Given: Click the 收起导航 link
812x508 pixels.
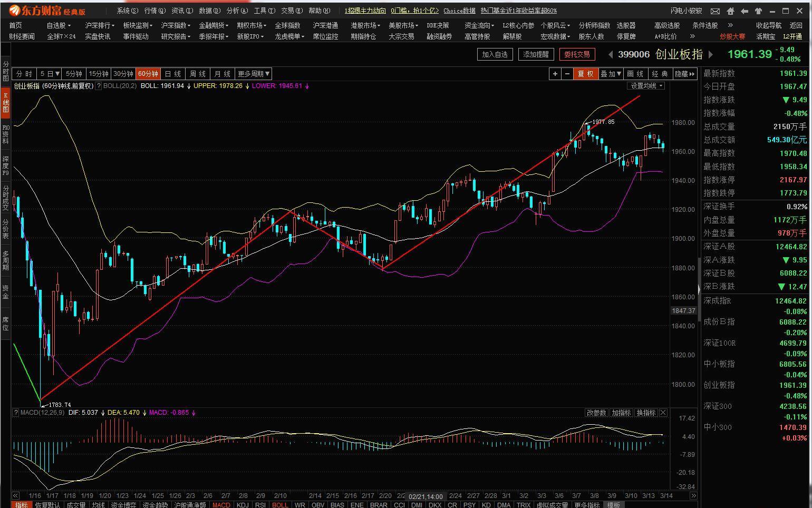Looking at the screenshot, I should [769, 25].
